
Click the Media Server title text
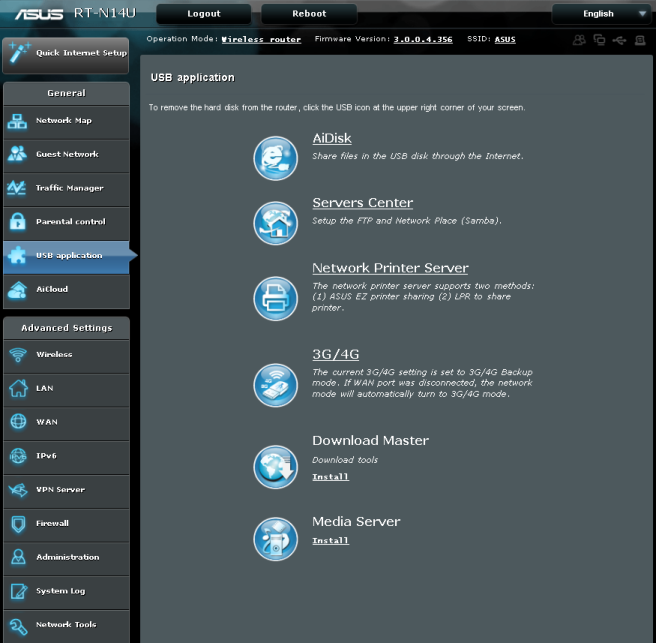click(356, 521)
